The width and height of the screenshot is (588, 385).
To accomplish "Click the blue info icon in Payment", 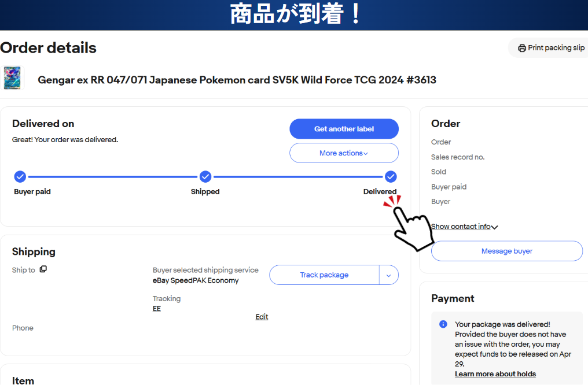I will 443,324.
